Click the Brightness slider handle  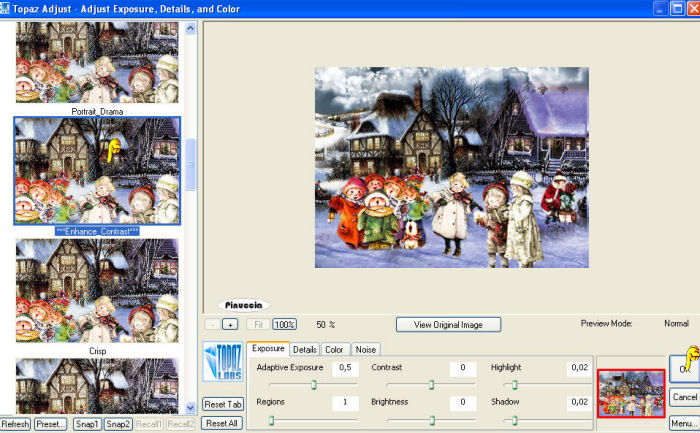pyautogui.click(x=432, y=420)
